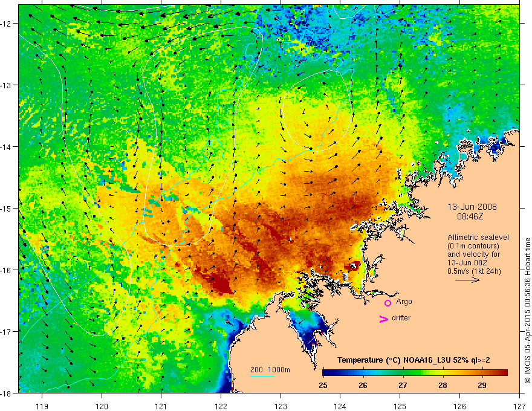
Task: Click the time label 08:46Z
Action: (470, 216)
